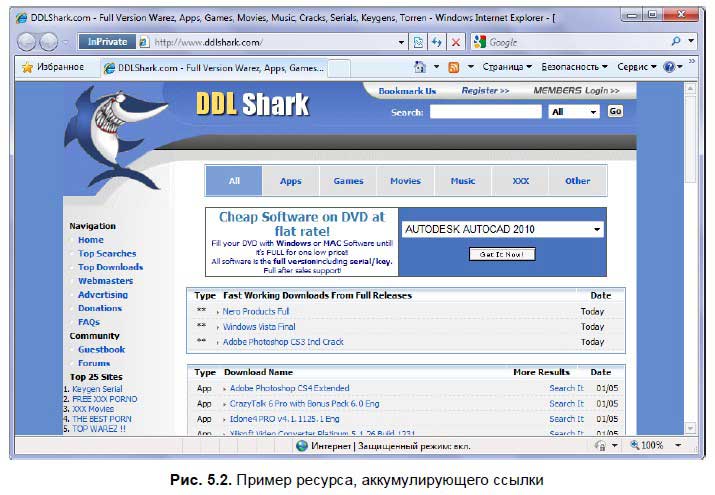
Task: Click the Register >> link
Action: pyautogui.click(x=485, y=91)
